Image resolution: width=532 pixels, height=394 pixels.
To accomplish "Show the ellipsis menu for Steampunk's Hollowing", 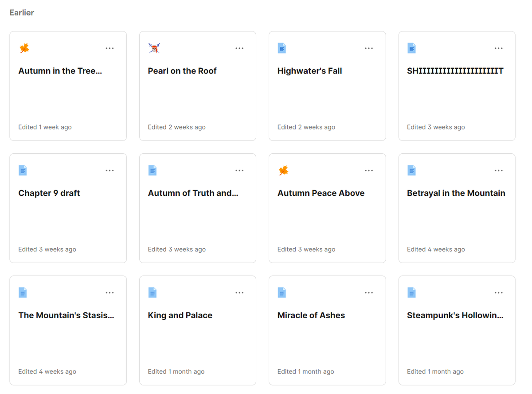I will point(498,293).
